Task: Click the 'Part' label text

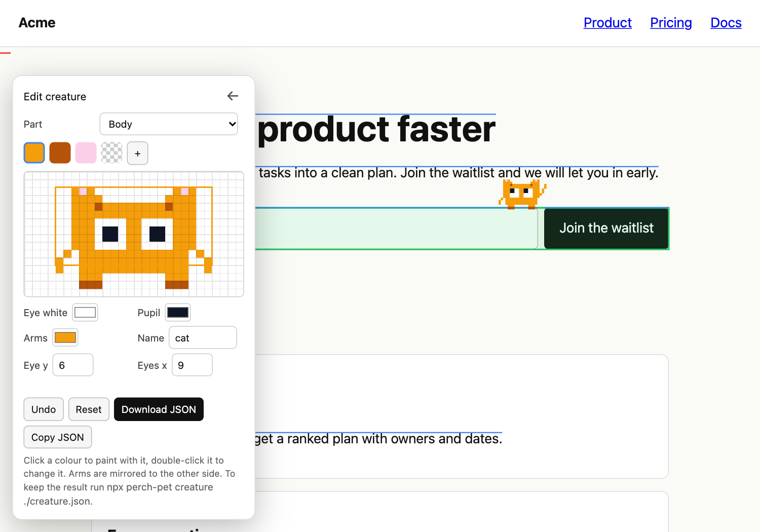Action: click(33, 124)
